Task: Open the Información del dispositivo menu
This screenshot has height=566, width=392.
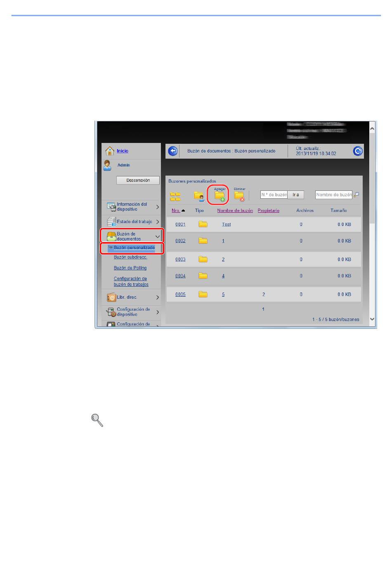Action: pos(132,207)
